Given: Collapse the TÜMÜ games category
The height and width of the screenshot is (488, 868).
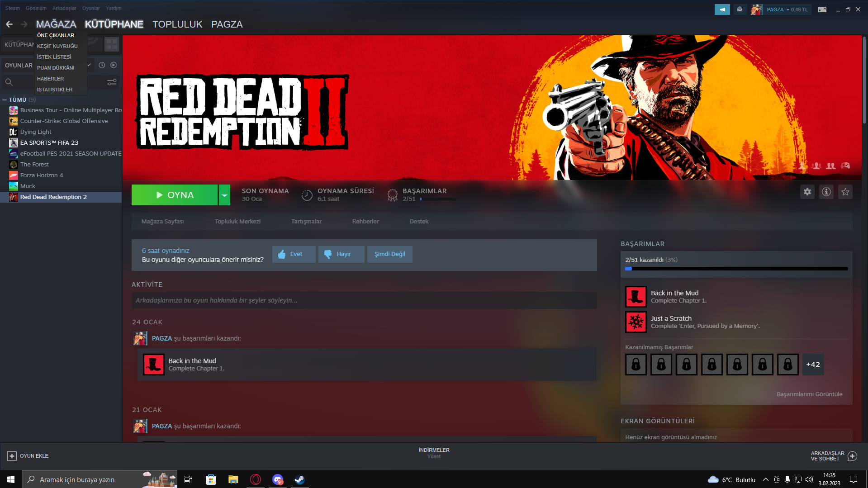Looking at the screenshot, I should tap(5, 99).
